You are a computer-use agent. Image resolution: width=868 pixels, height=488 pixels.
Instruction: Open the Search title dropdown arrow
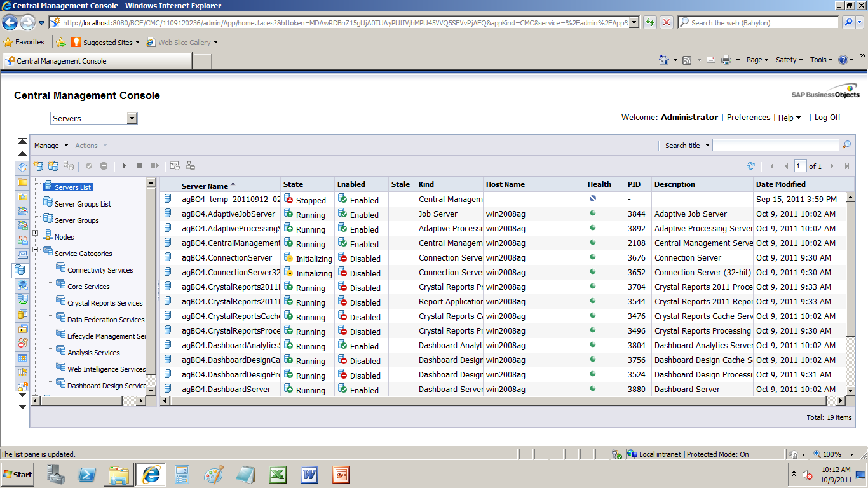pyautogui.click(x=707, y=146)
